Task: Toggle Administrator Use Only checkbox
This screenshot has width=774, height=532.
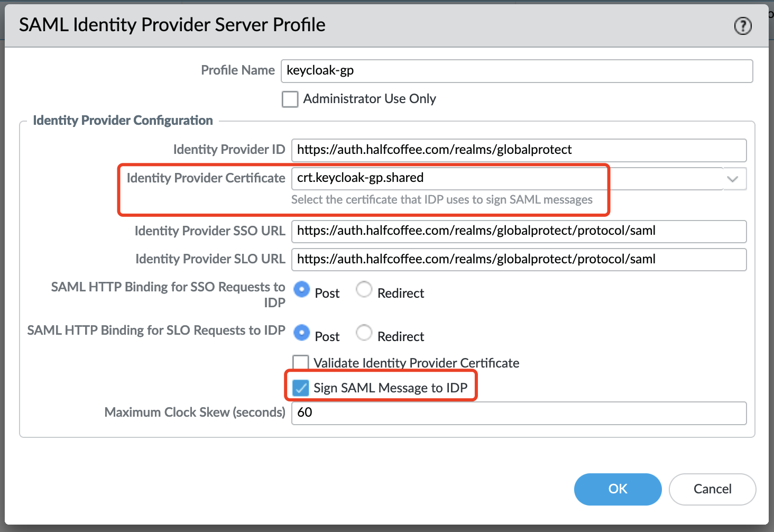Action: (290, 99)
